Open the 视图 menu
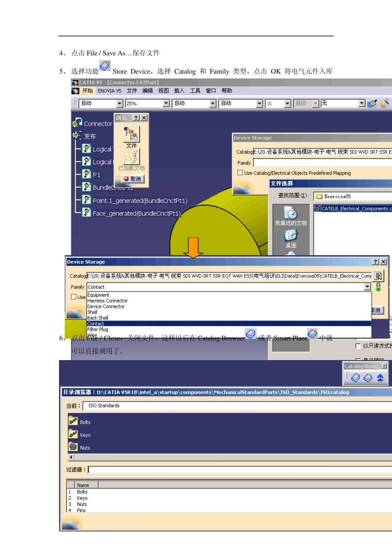The image size is (392, 555). click(163, 91)
